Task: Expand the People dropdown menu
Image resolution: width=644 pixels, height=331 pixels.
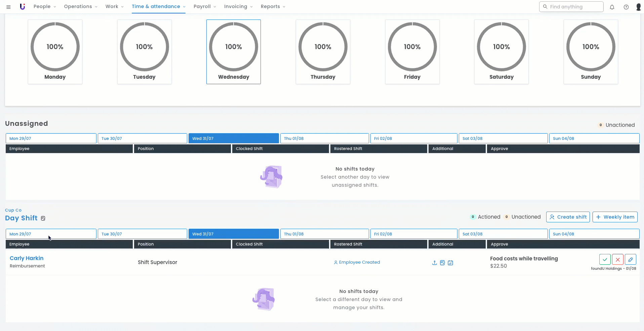Action: click(x=45, y=7)
